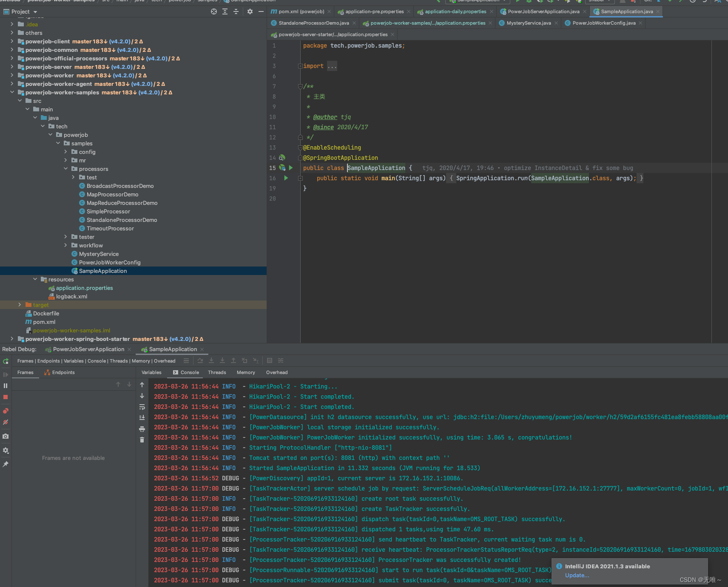The image size is (728, 587).
Task: Jump console down the stack trace
Action: pos(142,396)
